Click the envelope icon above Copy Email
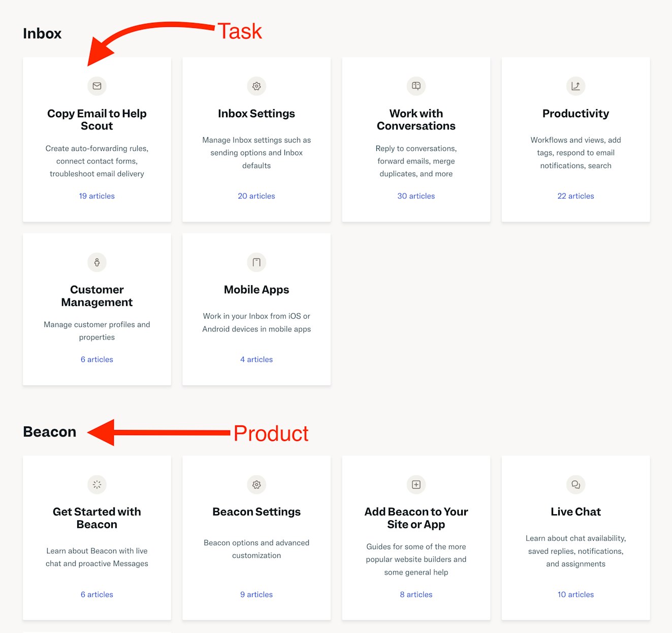This screenshot has width=672, height=633. (97, 86)
